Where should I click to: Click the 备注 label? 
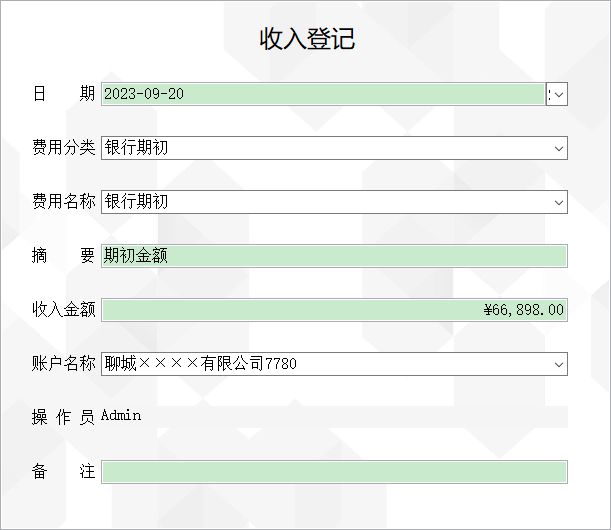pyautogui.click(x=64, y=472)
